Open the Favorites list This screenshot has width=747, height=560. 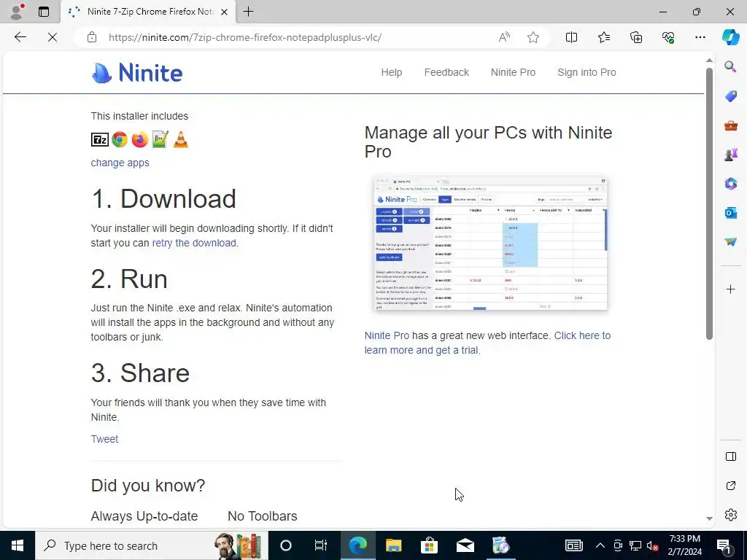603,37
